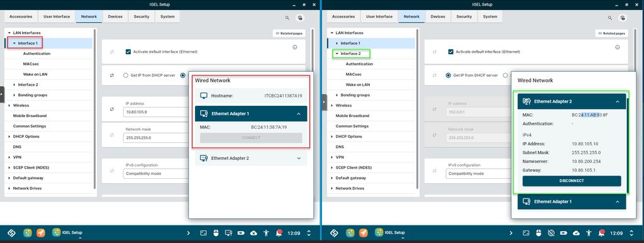Select the manual IP radio button, left window
This screenshot has height=243, width=644.
[184, 76]
